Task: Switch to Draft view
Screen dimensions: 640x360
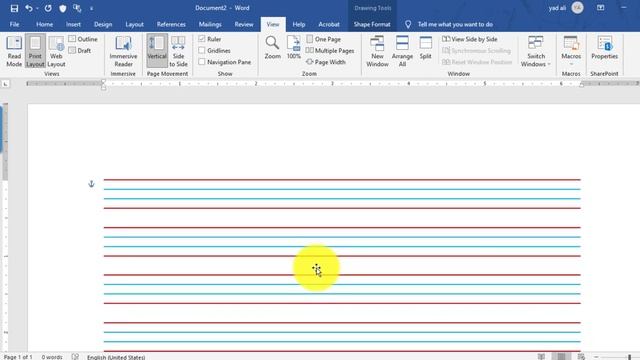Action: tap(80, 51)
